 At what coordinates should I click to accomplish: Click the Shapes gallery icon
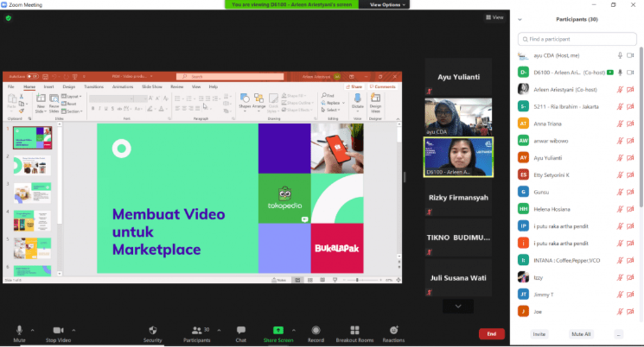[x=245, y=97]
